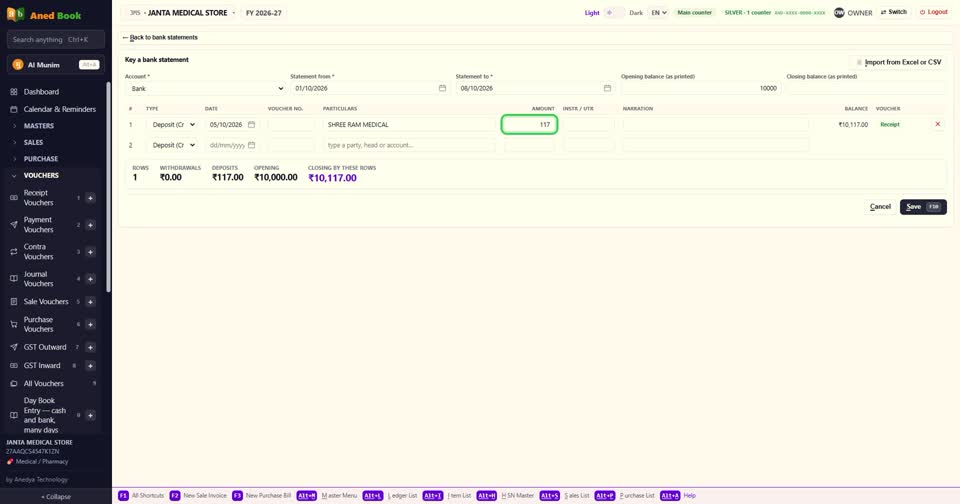The image size is (960, 504).
Task: Open calendar picker in row 1 date
Action: pyautogui.click(x=251, y=124)
